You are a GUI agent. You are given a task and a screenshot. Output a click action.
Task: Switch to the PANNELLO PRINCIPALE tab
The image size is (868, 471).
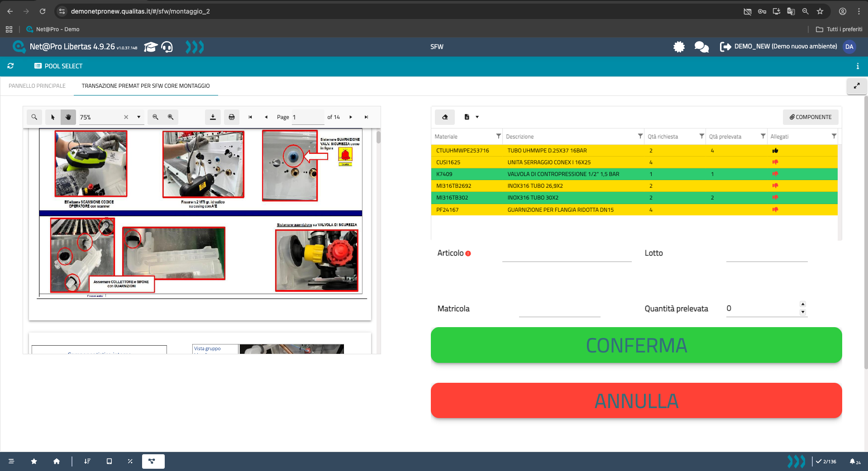coord(37,86)
